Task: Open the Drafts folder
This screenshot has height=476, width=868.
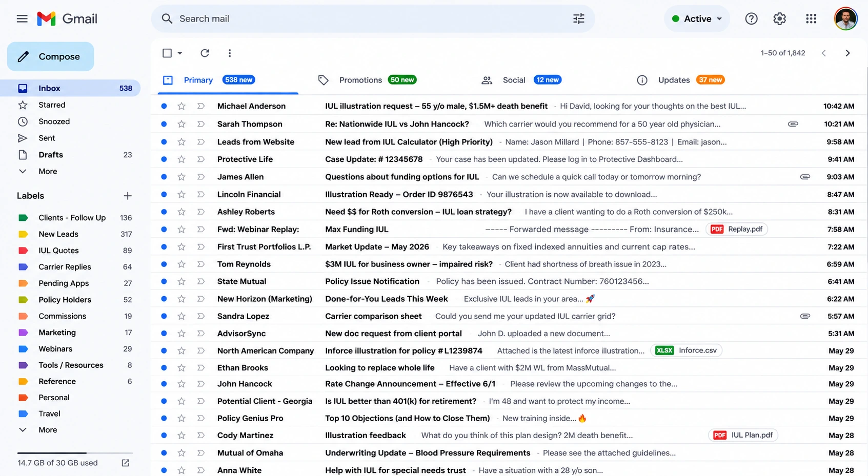Action: point(70,155)
